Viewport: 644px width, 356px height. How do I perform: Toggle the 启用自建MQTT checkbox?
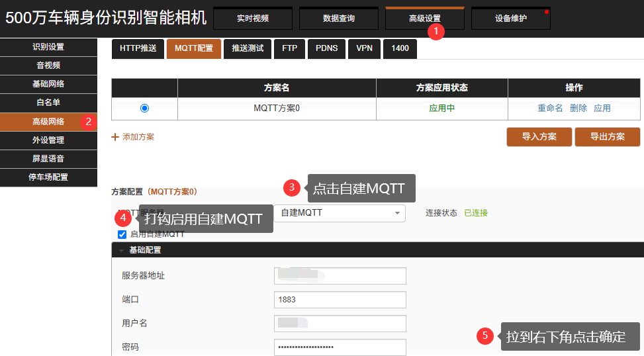pyautogui.click(x=122, y=234)
